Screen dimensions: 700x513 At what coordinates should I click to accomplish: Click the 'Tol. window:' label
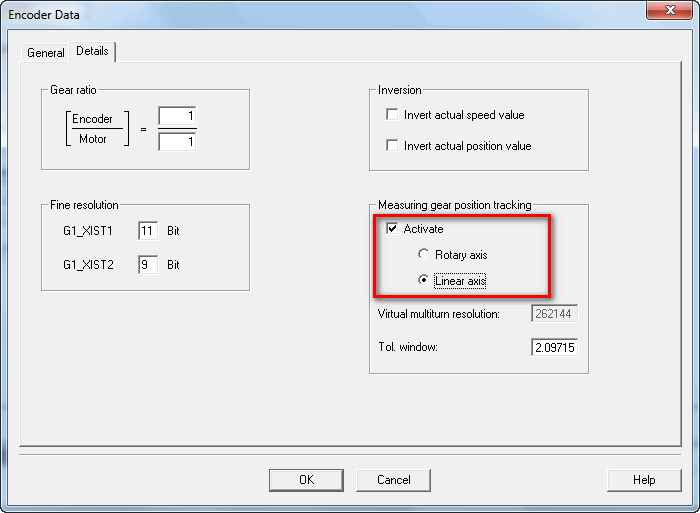click(x=408, y=347)
